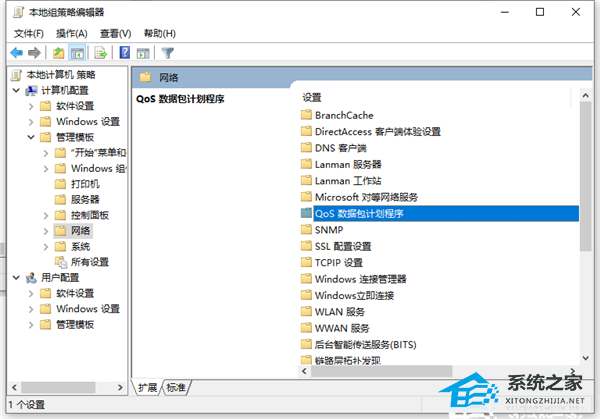The width and height of the screenshot is (600, 419).
Task: Click the 计算机配置 computer icon
Action: tap(31, 91)
